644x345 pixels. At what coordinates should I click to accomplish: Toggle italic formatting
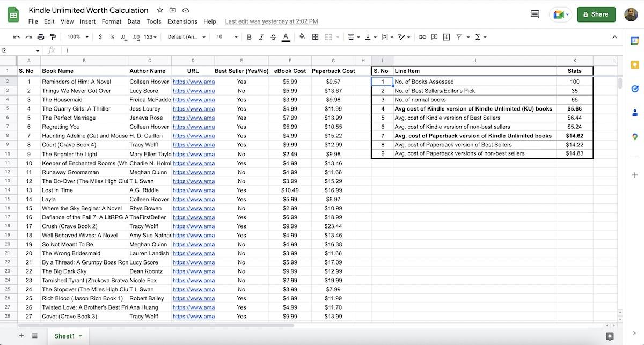point(261,37)
